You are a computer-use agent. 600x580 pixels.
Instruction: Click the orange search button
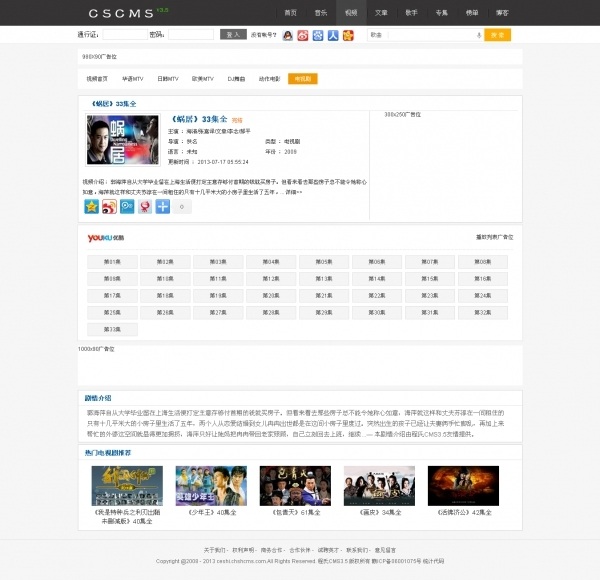point(497,35)
